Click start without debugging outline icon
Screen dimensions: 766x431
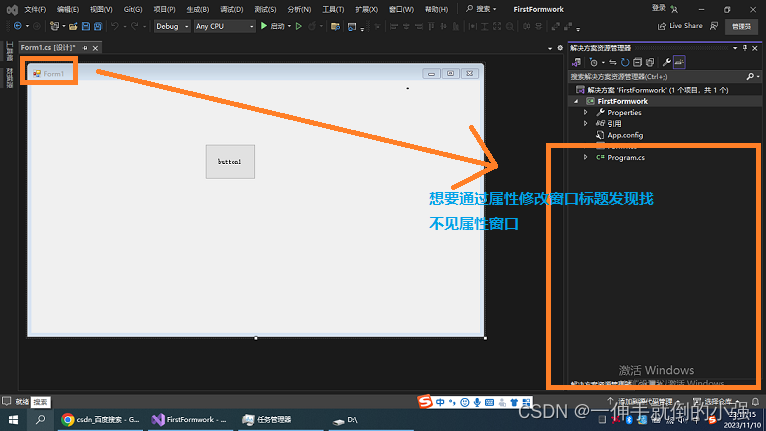coord(298,26)
